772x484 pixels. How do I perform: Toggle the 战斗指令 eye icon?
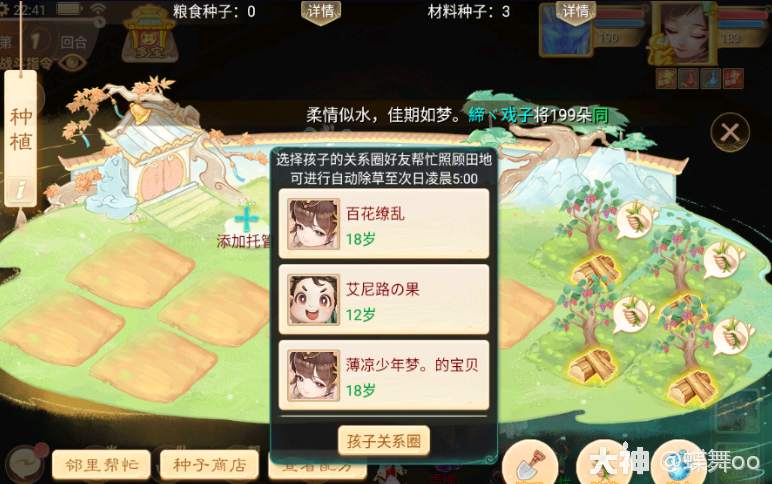tap(72, 62)
